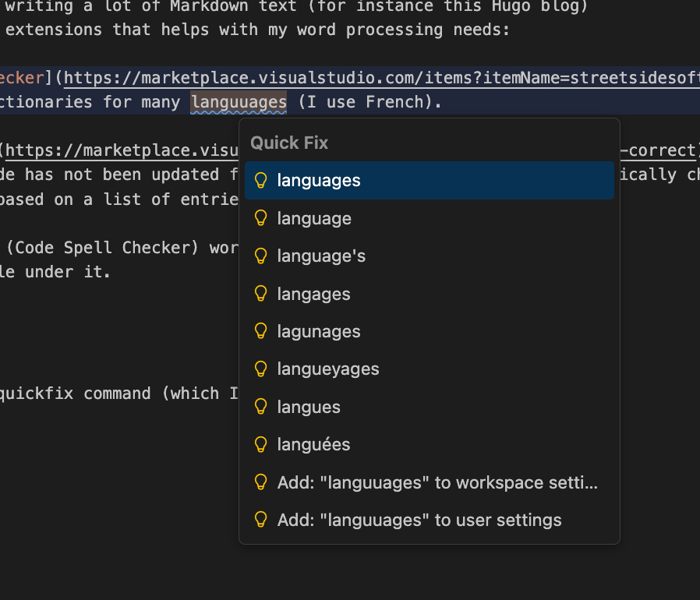Click the lightbulb icon next to "langues"
700x600 pixels.
(x=261, y=407)
